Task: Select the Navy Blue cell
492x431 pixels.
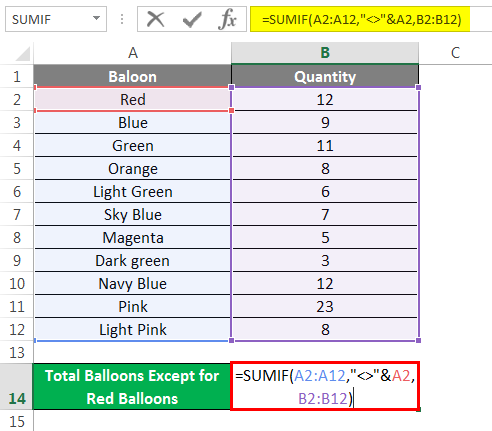Action: (x=132, y=283)
